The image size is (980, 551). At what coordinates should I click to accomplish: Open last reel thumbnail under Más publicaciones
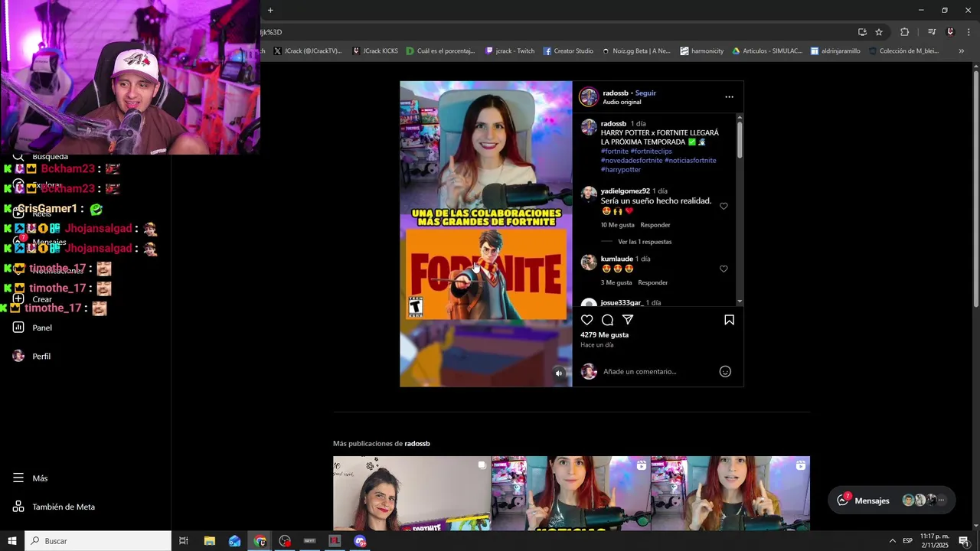click(x=730, y=494)
